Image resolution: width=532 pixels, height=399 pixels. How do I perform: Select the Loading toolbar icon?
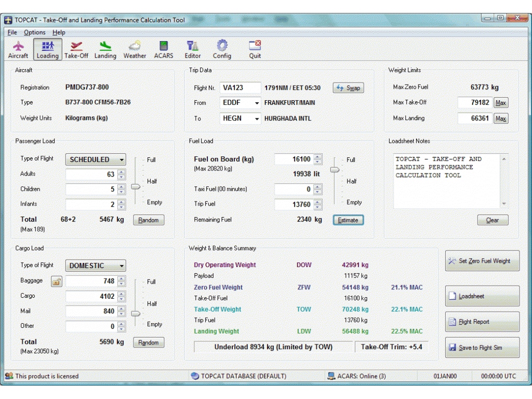[47, 49]
